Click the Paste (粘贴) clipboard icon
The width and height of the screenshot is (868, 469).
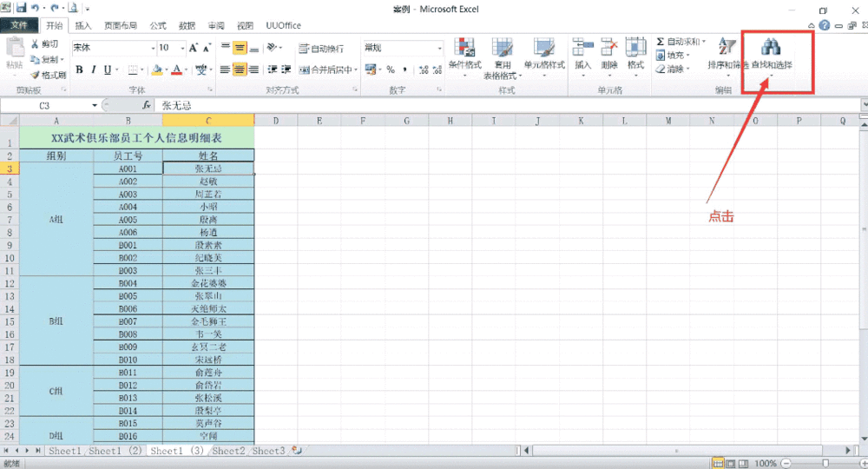point(15,48)
